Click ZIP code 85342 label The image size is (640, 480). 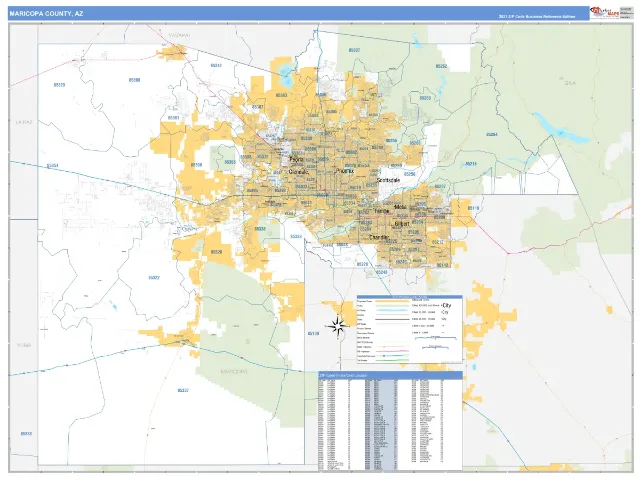point(216,65)
